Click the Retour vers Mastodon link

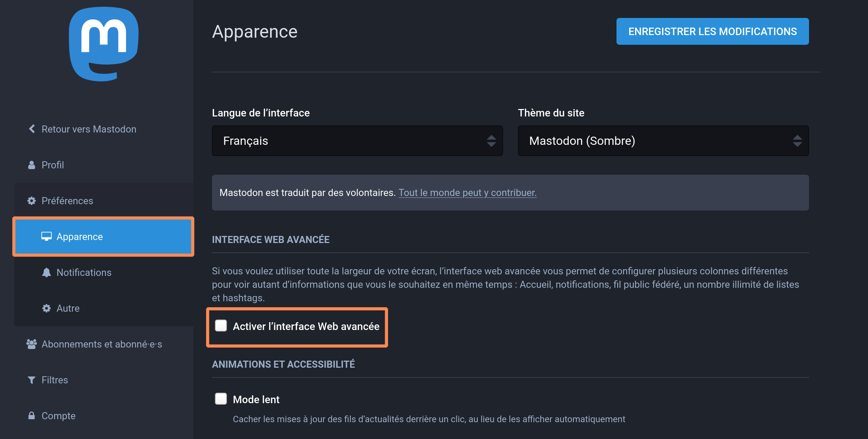[89, 129]
